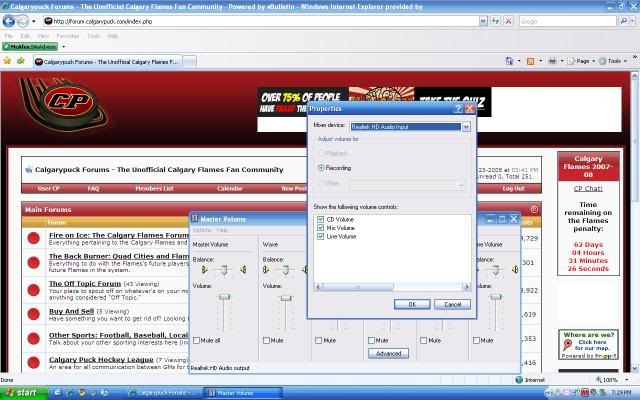
Task: Click in the Google search box
Action: [568, 21]
